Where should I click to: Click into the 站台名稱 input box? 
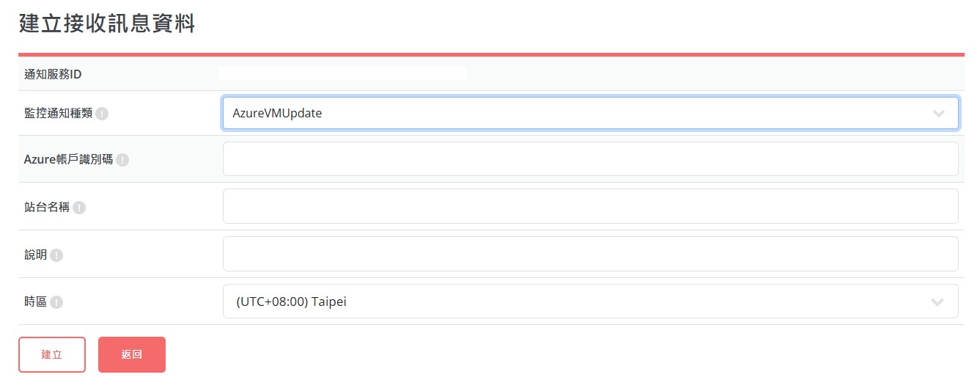pyautogui.click(x=590, y=206)
